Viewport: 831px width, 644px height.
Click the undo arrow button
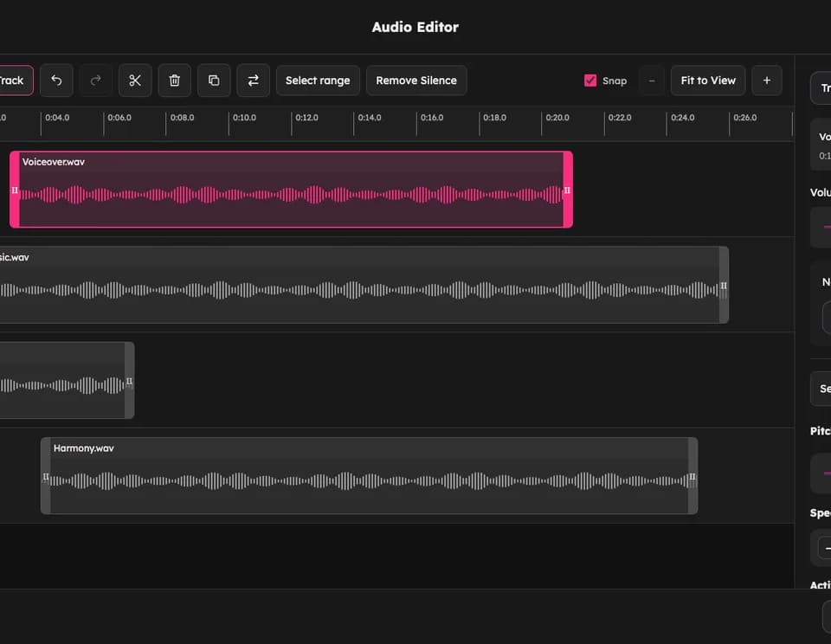56,80
